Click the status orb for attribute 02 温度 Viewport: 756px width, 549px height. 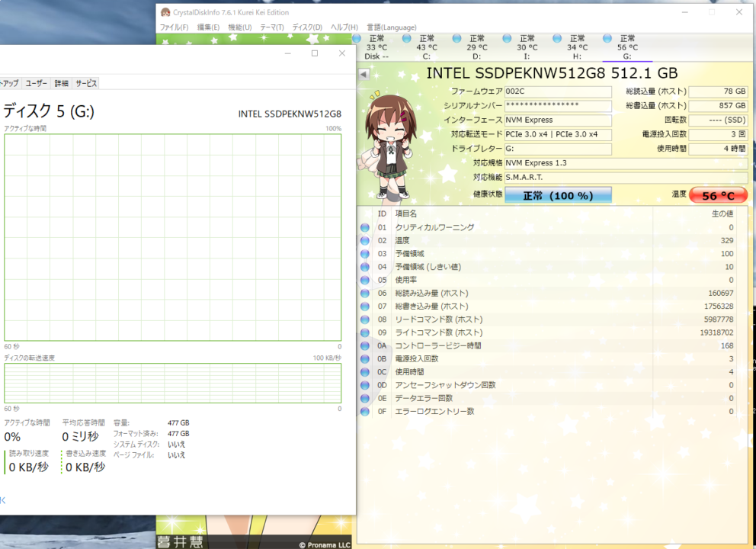click(x=365, y=241)
